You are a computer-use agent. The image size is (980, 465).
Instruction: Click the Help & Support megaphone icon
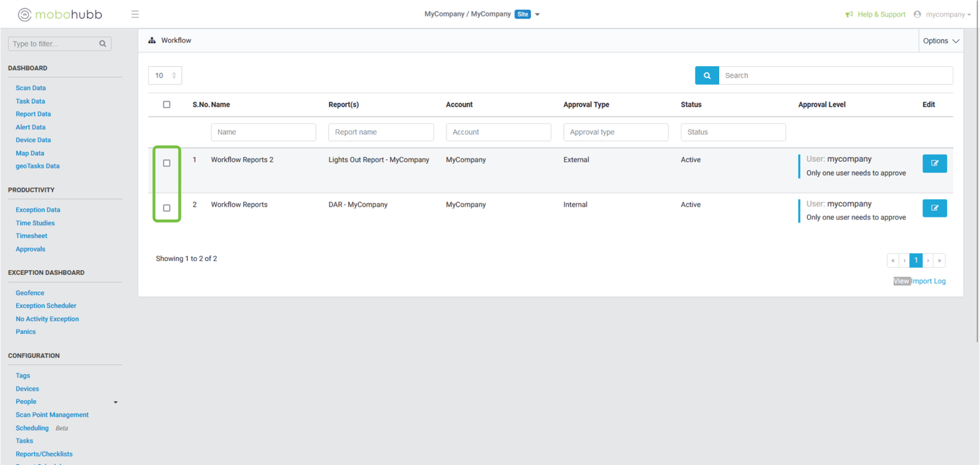[x=849, y=14]
